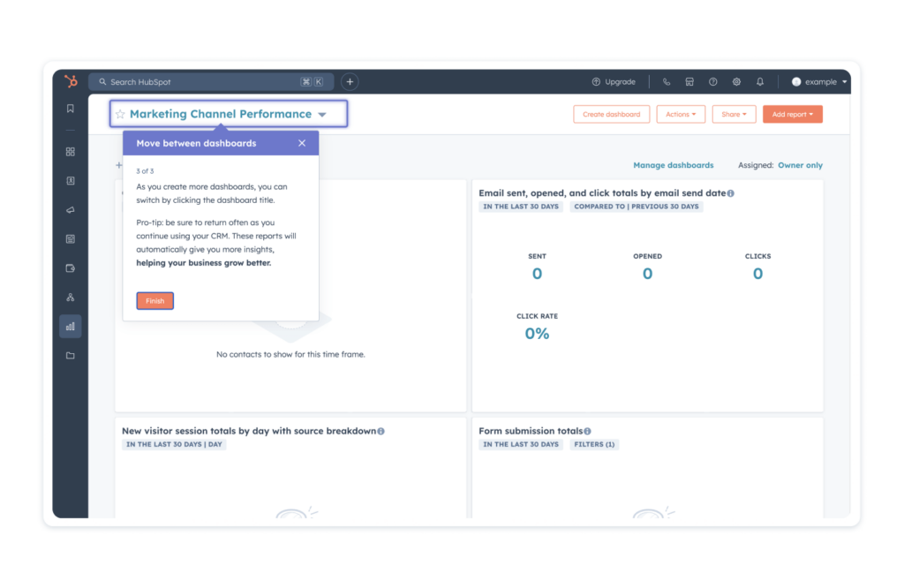Screen dimensions: 904x588
Task: Click the Create dashboard button
Action: pos(612,114)
